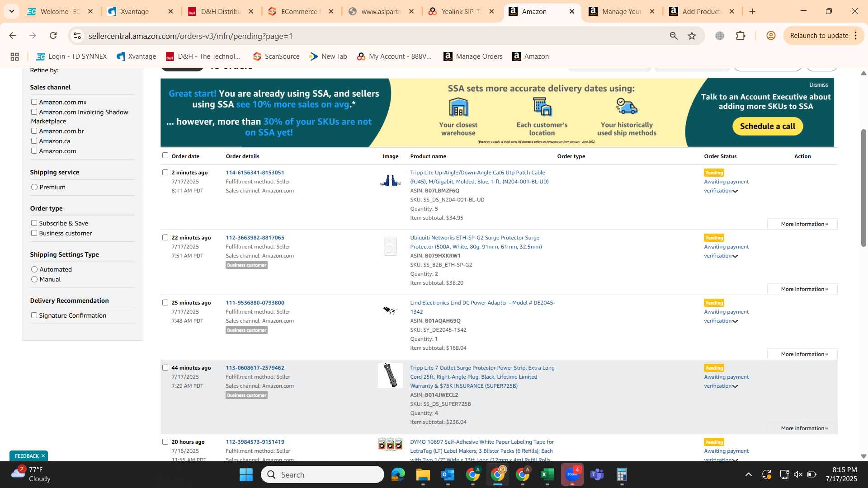Toggle the select-all orders checkbox
The height and width of the screenshot is (488, 868).
tap(165, 155)
